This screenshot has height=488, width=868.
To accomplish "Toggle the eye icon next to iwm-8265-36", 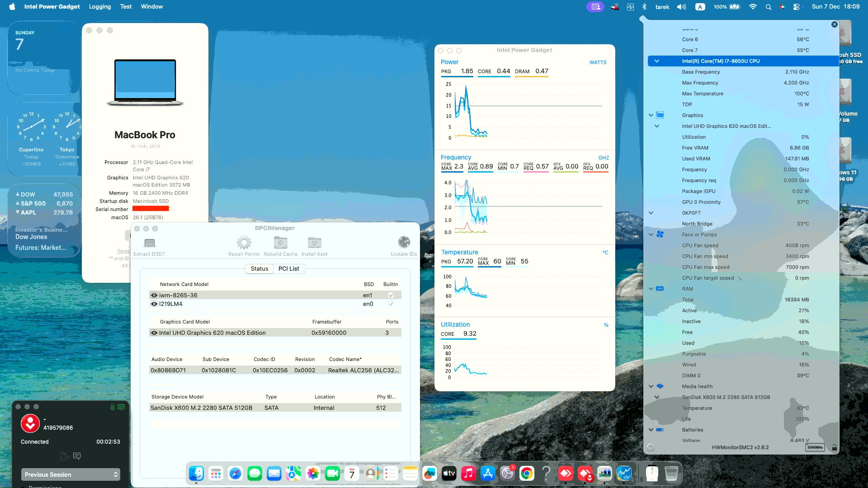I will (154, 295).
